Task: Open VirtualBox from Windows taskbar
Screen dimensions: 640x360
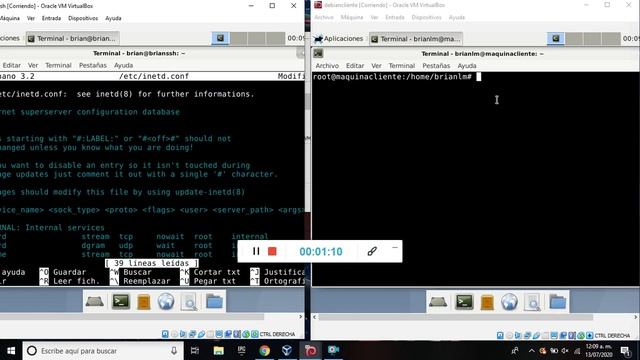Action: click(287, 350)
